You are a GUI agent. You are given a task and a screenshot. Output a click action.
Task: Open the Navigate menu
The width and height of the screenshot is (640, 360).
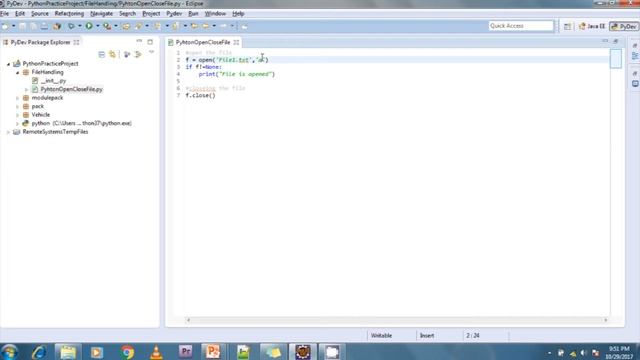click(x=101, y=13)
